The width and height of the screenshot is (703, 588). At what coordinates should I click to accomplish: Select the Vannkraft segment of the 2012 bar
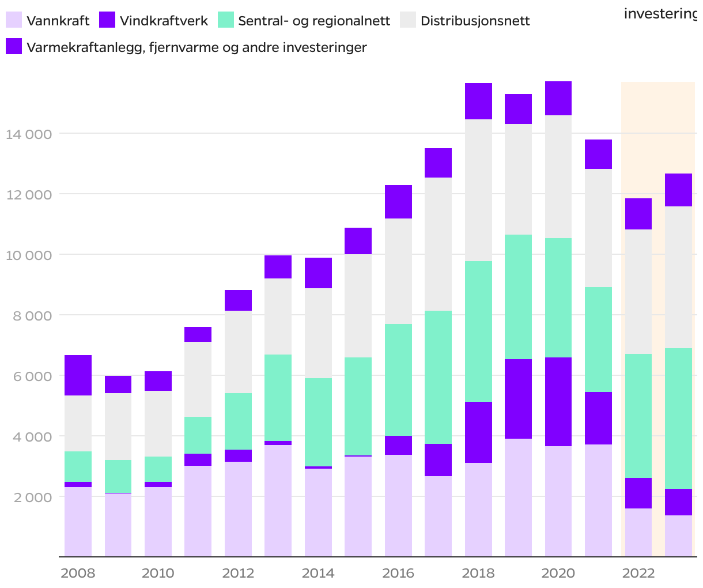pyautogui.click(x=238, y=508)
